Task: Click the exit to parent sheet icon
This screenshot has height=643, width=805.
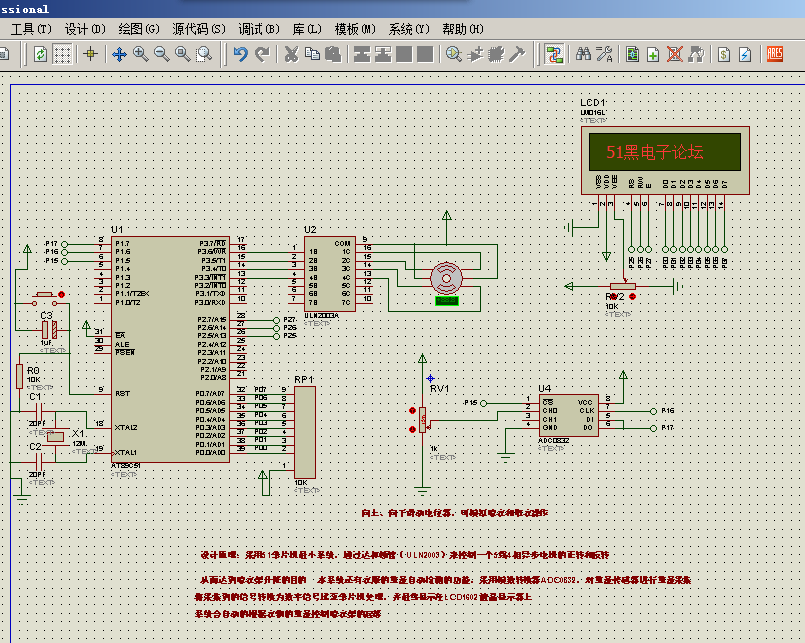Action: (696, 54)
